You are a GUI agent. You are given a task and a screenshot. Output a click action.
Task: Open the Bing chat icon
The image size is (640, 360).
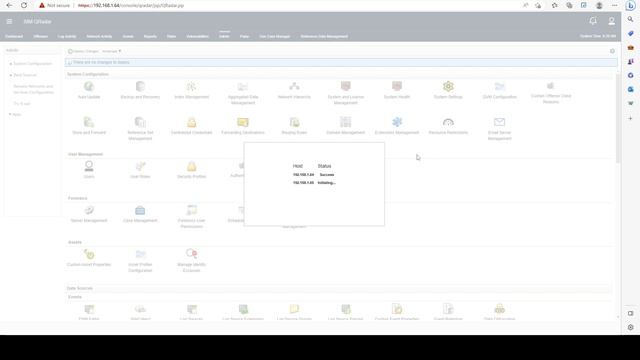click(631, 5)
